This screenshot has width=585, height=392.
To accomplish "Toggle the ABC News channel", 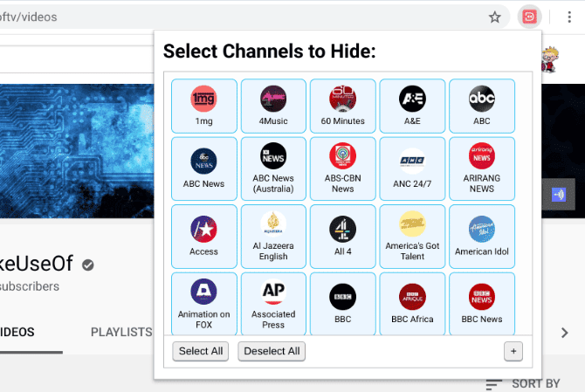I will pyautogui.click(x=204, y=168).
